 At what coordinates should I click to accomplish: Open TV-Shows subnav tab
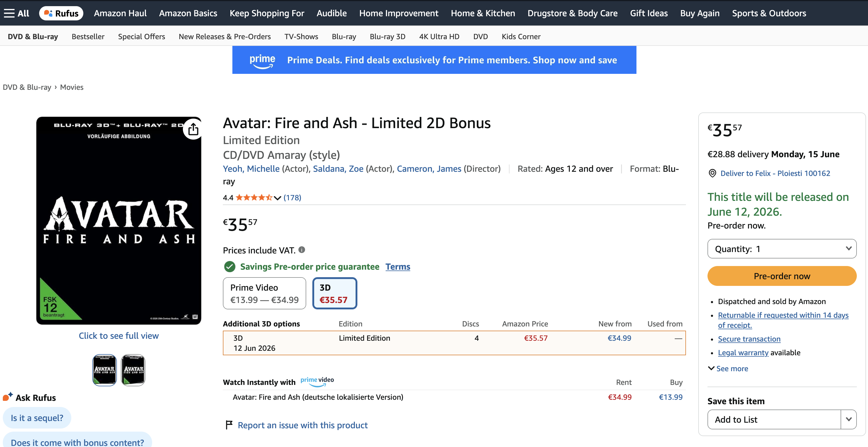tap(301, 36)
